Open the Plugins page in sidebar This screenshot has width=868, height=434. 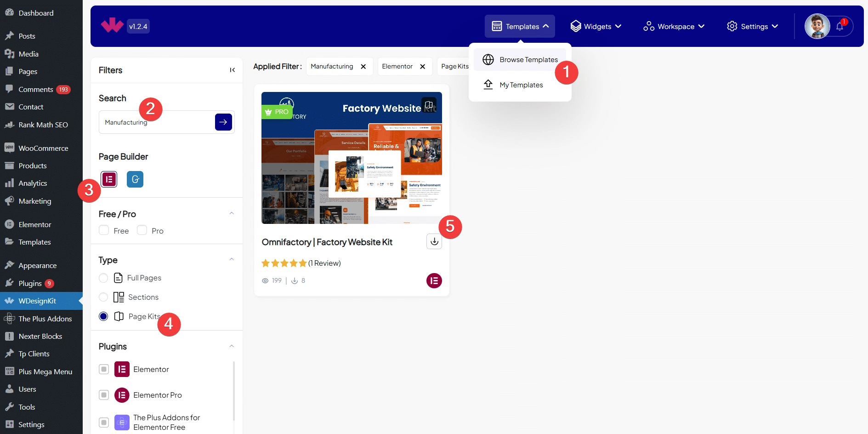[30, 284]
